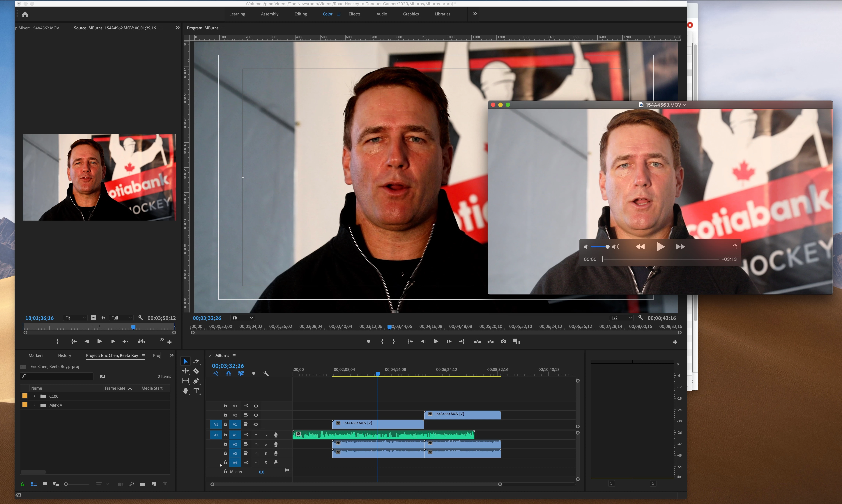This screenshot has height=504, width=842.
Task: Select the Type tool
Action: point(196,391)
